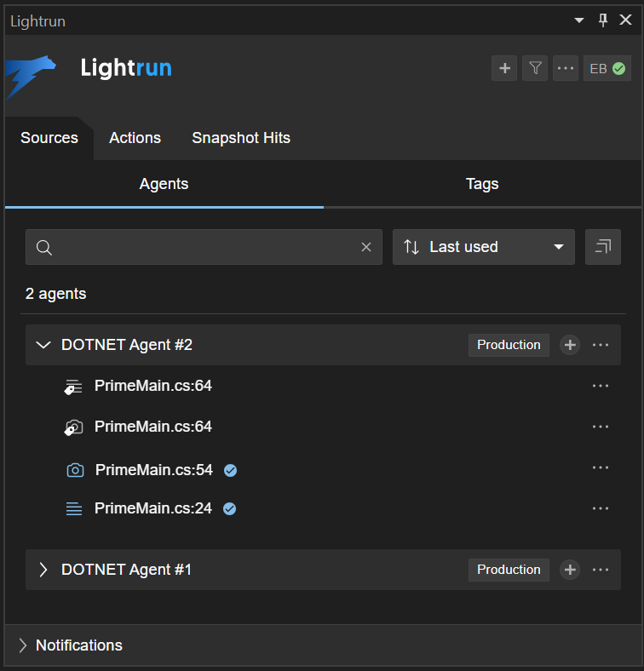Switch to the Snapshot Hits tab
This screenshot has width=644, height=671.
[x=241, y=138]
